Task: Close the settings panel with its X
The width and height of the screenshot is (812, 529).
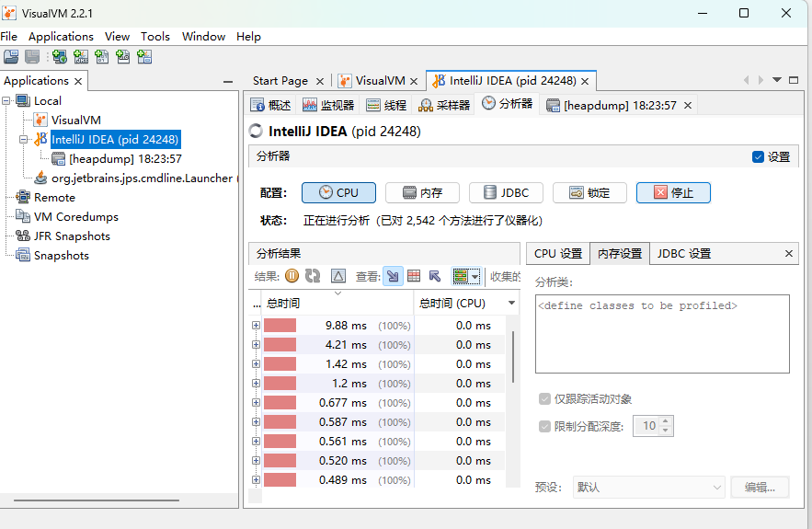Action: click(789, 253)
